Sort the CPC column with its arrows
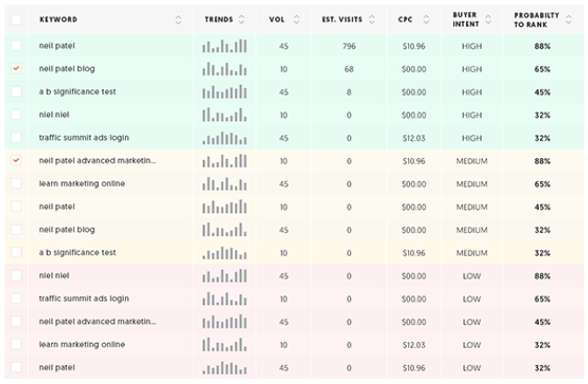This screenshot has height=384, width=588. coord(426,20)
